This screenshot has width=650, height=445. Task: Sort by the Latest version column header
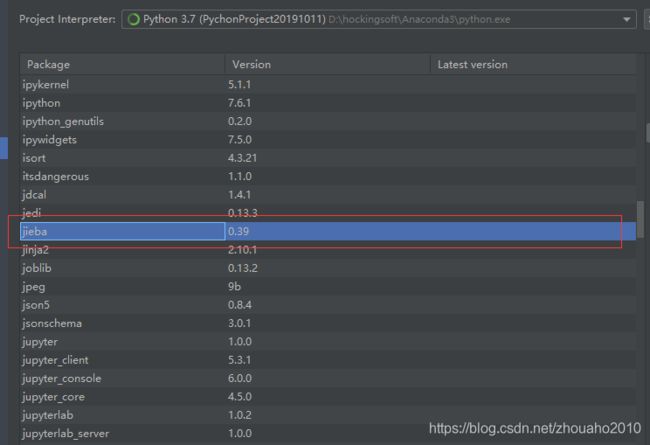(533, 64)
